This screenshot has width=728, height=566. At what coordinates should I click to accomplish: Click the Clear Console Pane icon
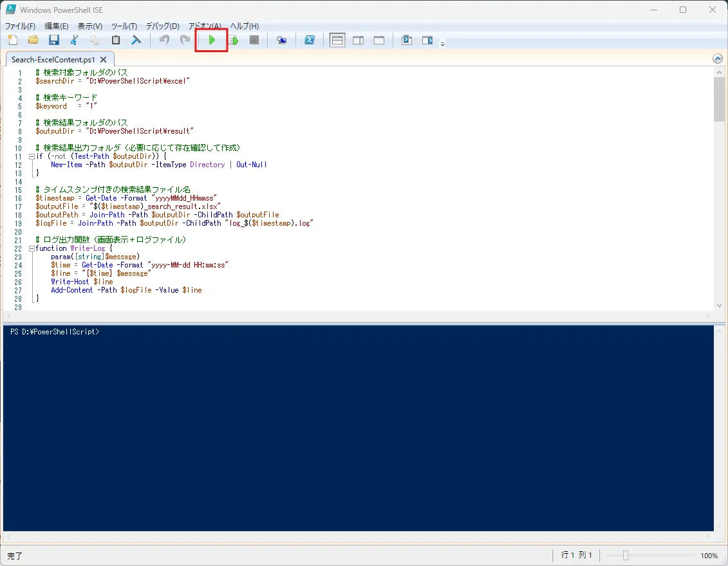click(x=136, y=40)
